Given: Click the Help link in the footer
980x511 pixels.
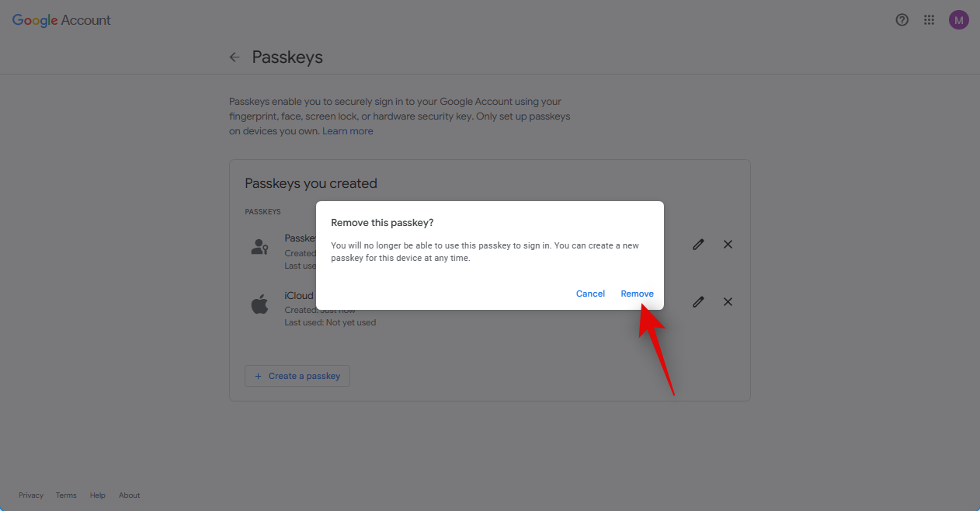Looking at the screenshot, I should (x=97, y=495).
